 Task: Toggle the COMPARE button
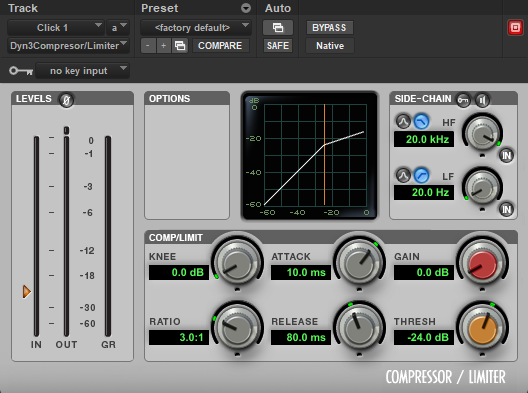(x=220, y=46)
